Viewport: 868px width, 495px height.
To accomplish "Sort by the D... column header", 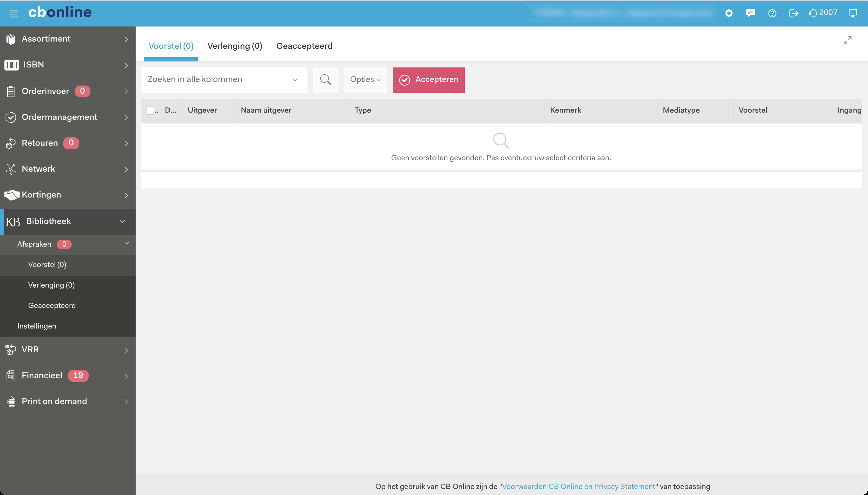I will click(171, 110).
